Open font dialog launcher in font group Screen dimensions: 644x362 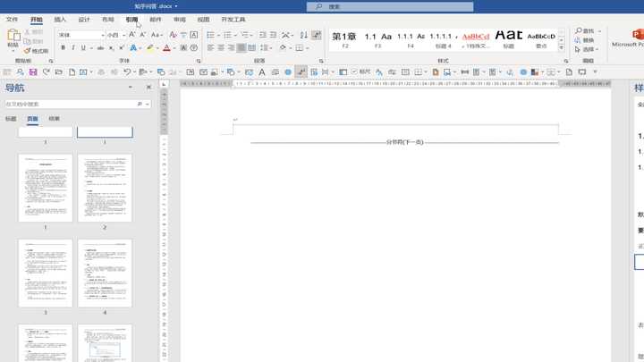(x=199, y=61)
